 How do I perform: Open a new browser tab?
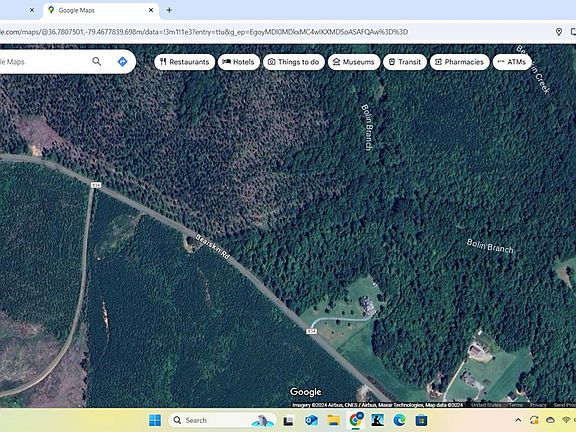click(169, 10)
